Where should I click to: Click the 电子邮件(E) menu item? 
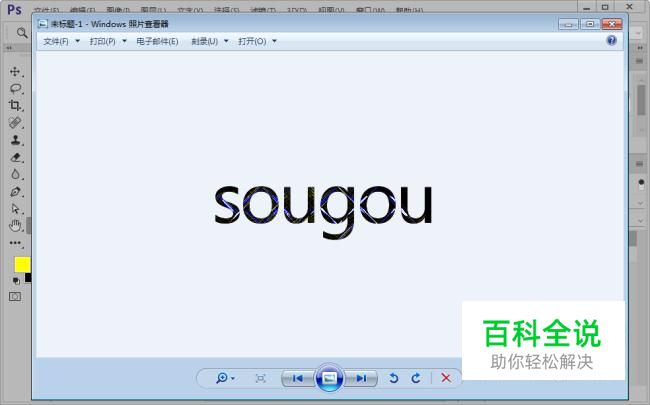point(157,41)
